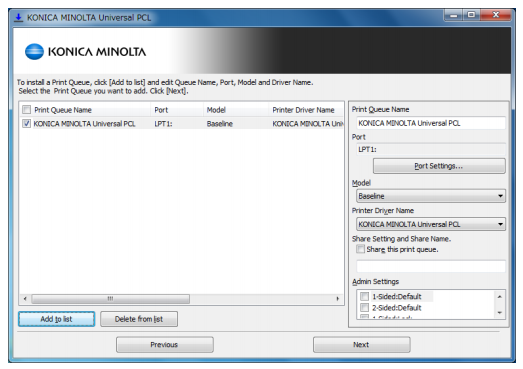Image resolution: width=523 pixels, height=369 pixels.
Task: Click the installer download icon in title bar
Action: pyautogui.click(x=18, y=17)
